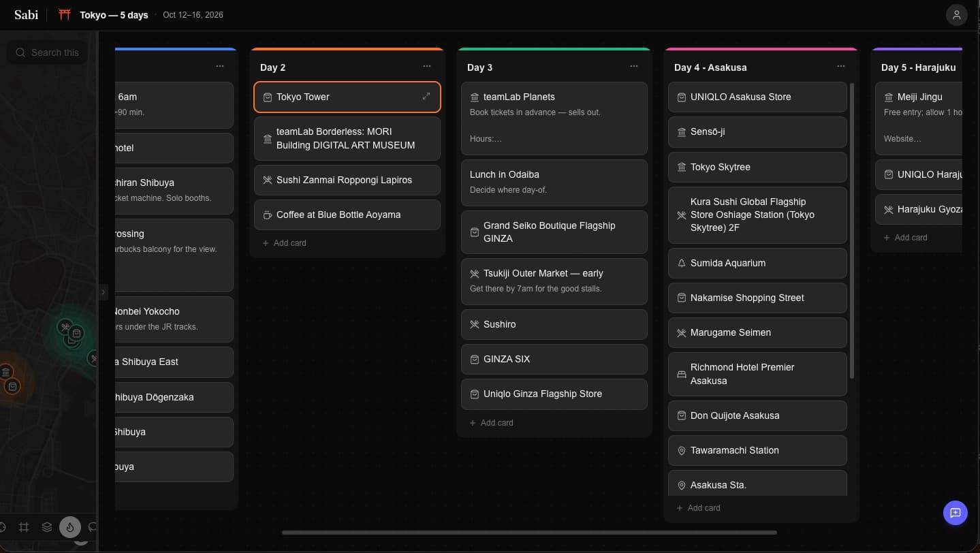
Task: Click shopping icon on Nakamise Shopping Street card
Action: click(682, 298)
